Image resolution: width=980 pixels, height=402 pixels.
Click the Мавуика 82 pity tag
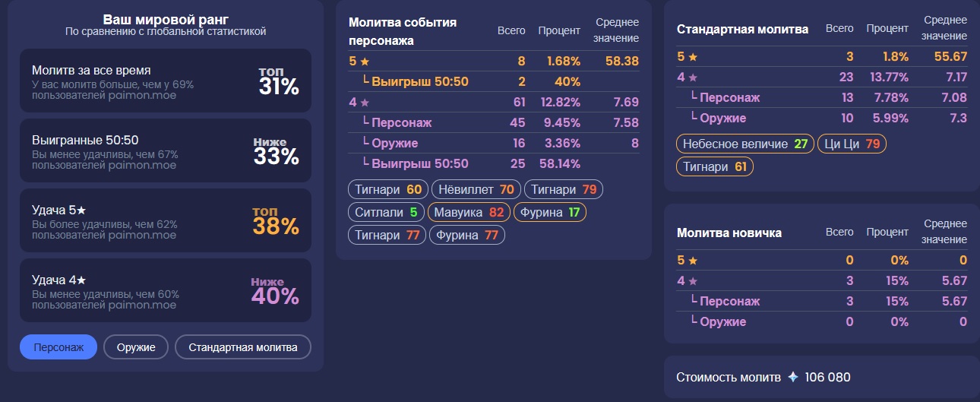(469, 212)
